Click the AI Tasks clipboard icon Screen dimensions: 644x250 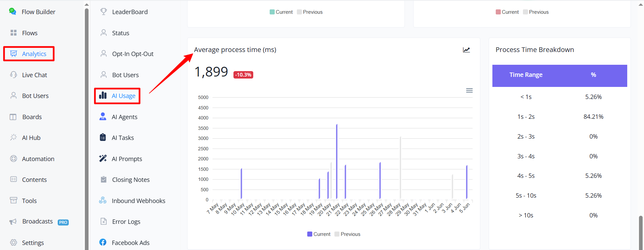(103, 137)
